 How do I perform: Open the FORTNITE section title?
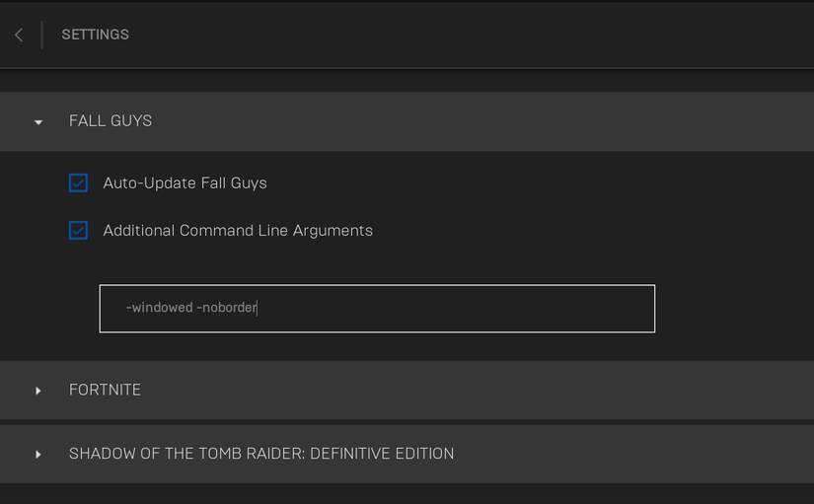click(105, 390)
